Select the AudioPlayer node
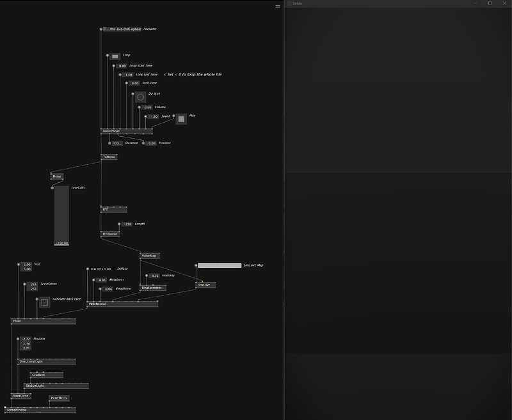Screen dimensions: 512x420 (126, 131)
